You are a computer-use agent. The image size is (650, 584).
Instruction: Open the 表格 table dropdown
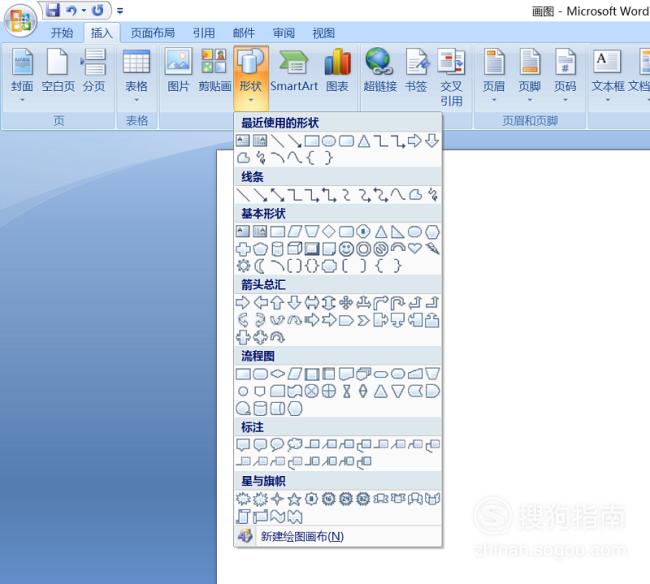coord(136,75)
